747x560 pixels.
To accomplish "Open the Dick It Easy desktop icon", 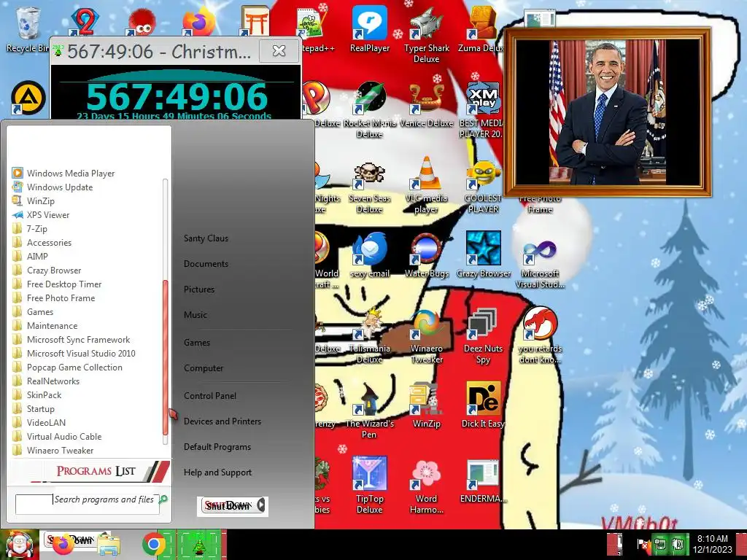I will point(483,405).
